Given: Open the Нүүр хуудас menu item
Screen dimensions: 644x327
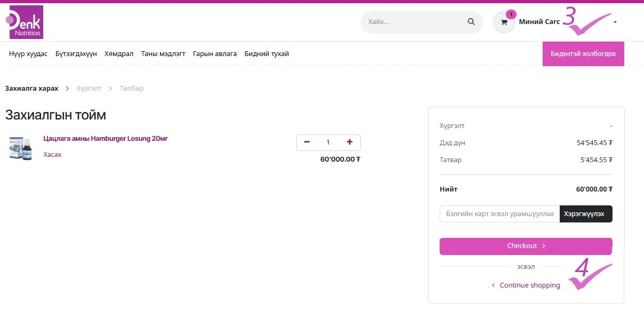Looking at the screenshot, I should pos(28,54).
